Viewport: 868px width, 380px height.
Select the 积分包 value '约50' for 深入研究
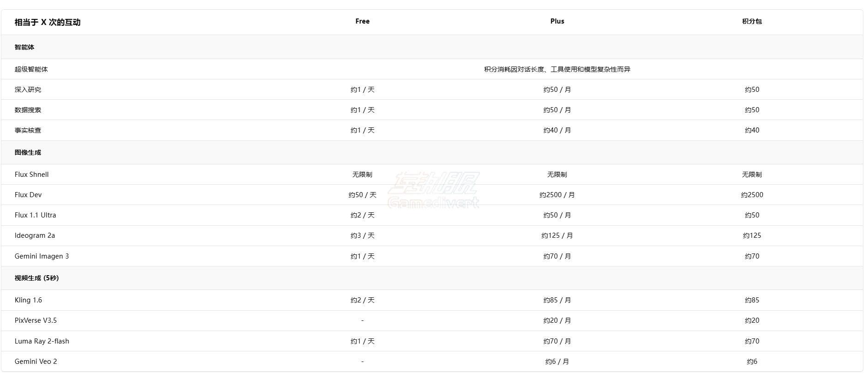point(752,90)
